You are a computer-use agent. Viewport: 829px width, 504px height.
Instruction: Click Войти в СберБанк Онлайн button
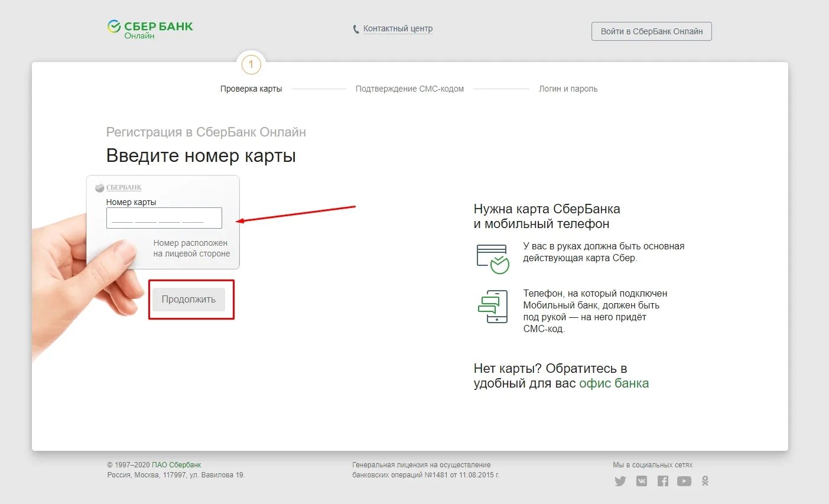652,31
